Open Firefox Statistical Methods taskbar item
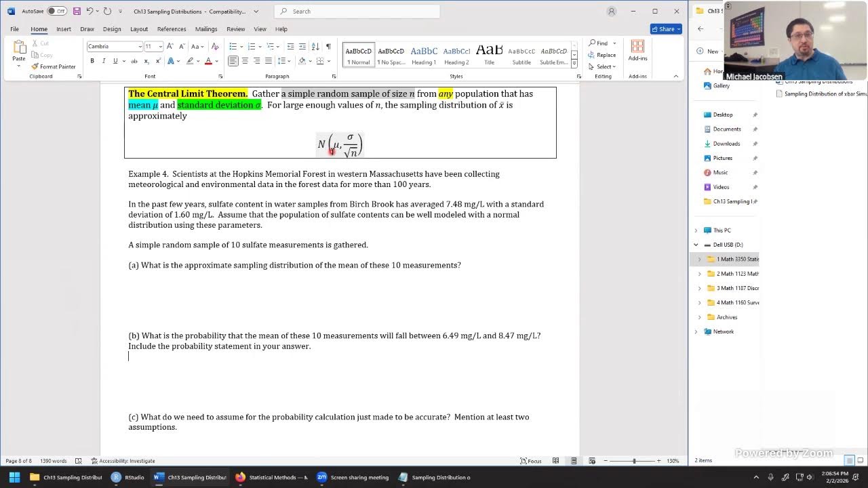Viewport: 868px width, 488px height. (x=272, y=477)
